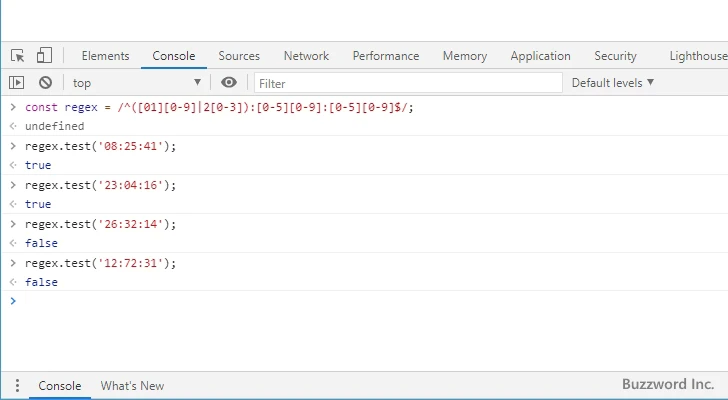
Task: Show the console sidebar icon
Action: tap(17, 83)
